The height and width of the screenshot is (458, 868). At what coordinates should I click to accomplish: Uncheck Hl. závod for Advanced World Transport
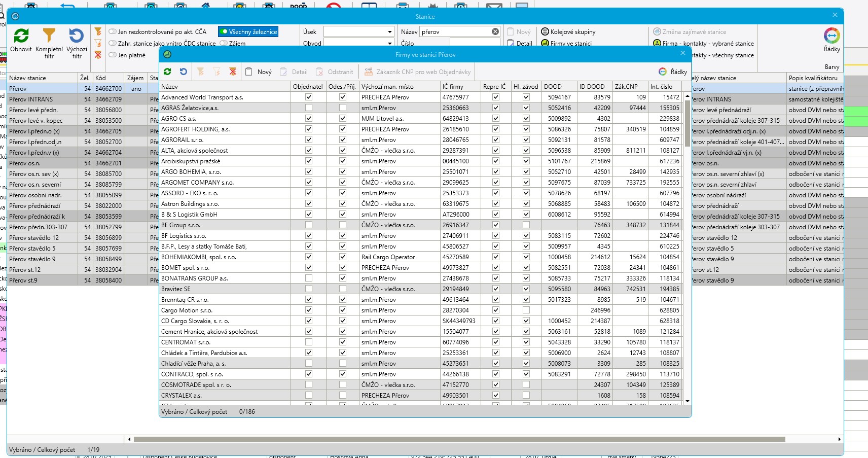click(526, 97)
